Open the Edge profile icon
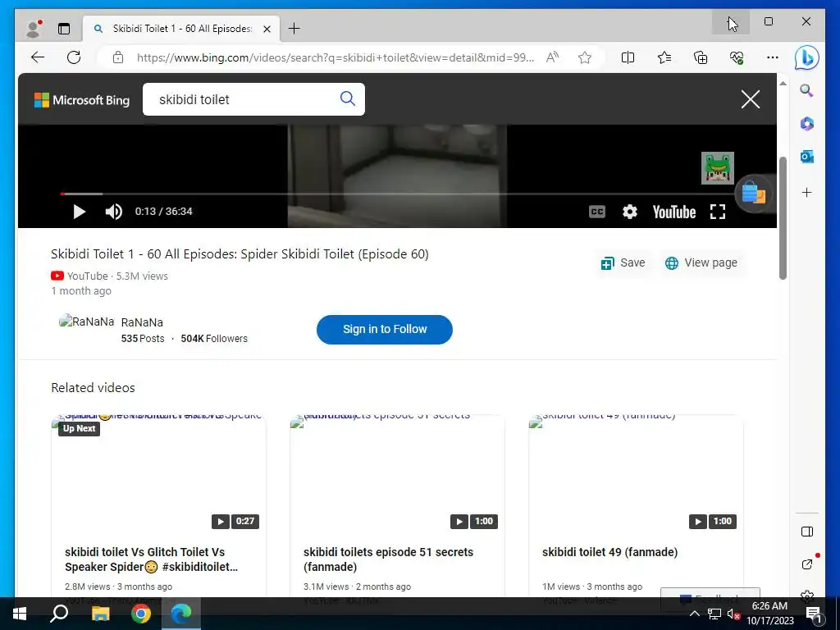This screenshot has height=630, width=840. pyautogui.click(x=34, y=29)
